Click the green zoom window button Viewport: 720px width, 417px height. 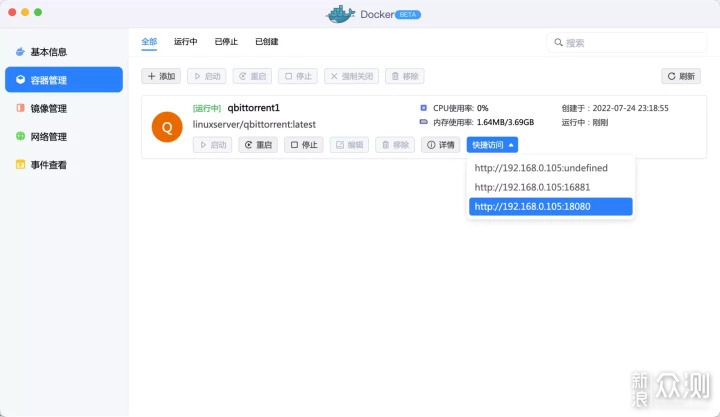click(38, 12)
